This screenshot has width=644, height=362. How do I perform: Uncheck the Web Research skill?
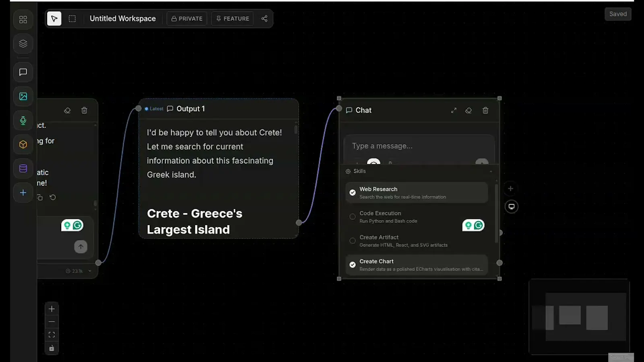[417, 193]
